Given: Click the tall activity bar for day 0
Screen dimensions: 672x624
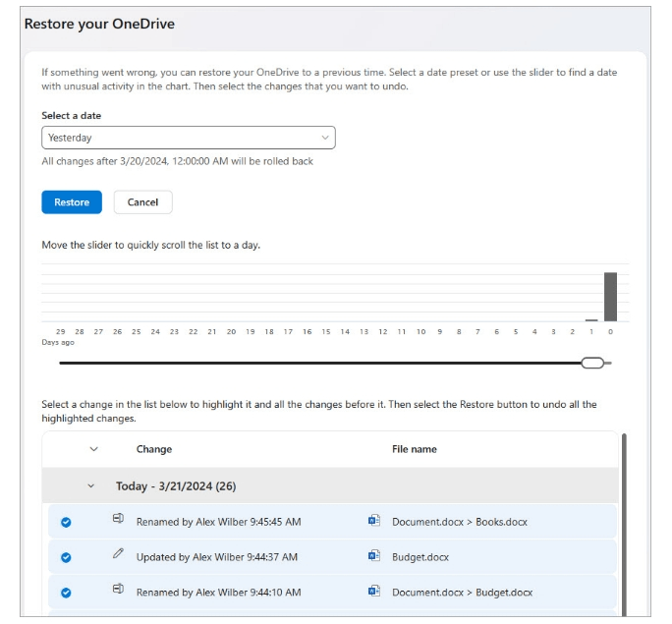Looking at the screenshot, I should click(x=610, y=297).
